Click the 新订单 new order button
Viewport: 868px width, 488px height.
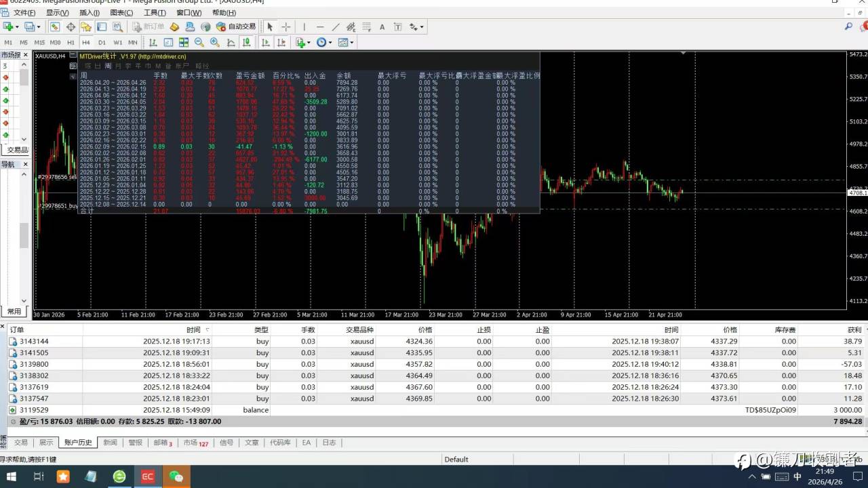(148, 26)
